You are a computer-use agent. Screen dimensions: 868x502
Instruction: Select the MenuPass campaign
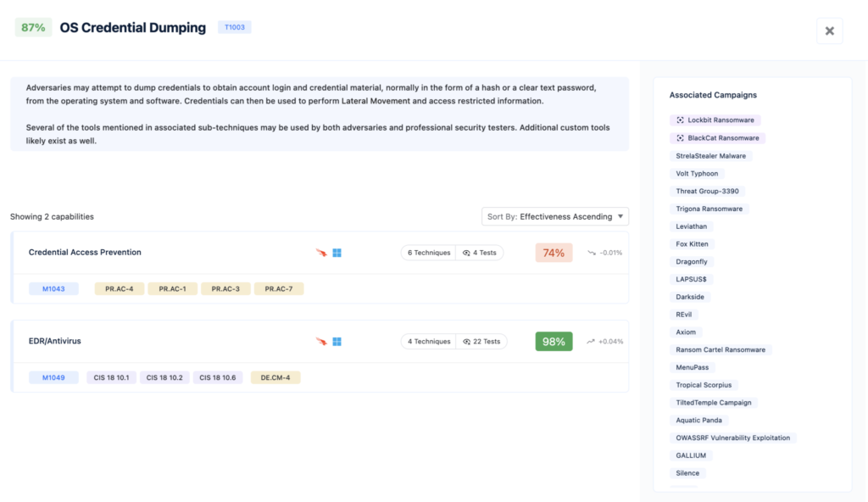point(692,367)
